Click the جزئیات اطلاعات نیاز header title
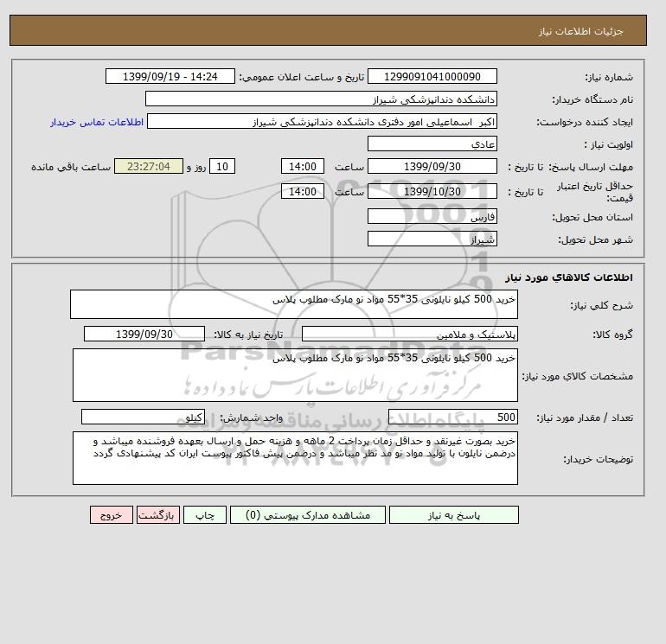This screenshot has height=644, width=666. coord(580,31)
